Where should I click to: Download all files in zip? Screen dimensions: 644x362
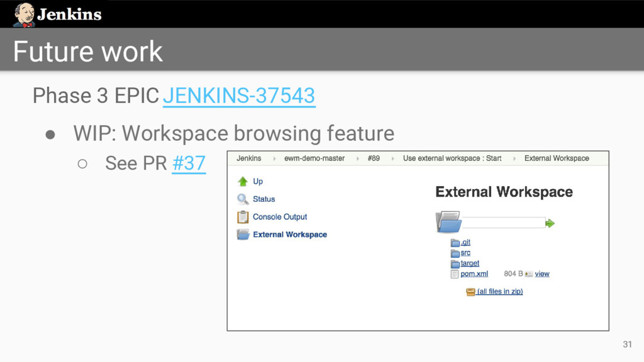500,292
